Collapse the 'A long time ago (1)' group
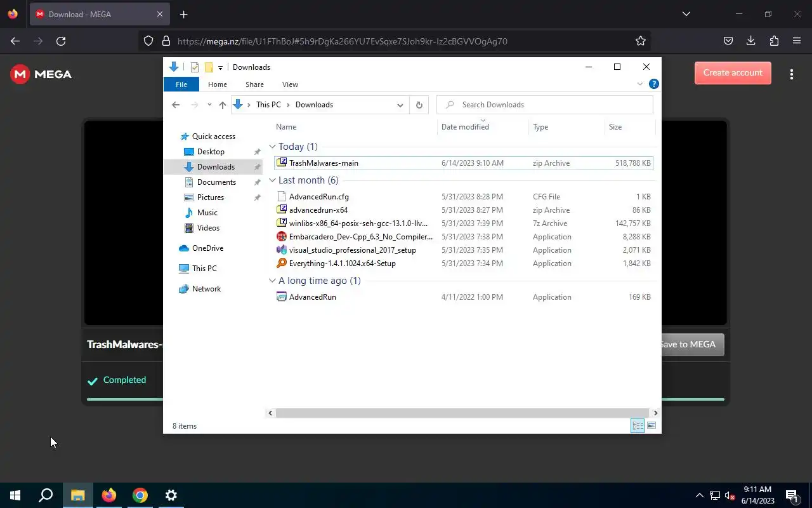The height and width of the screenshot is (508, 812). (x=272, y=281)
